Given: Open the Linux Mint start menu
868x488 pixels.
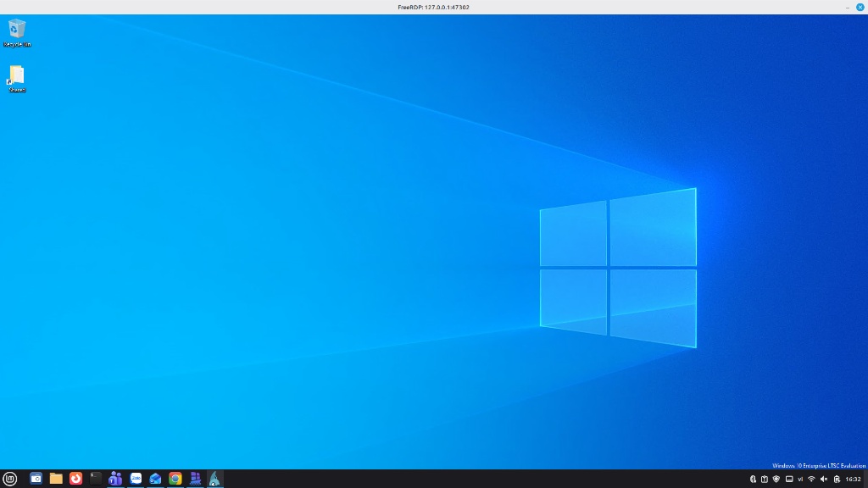Looking at the screenshot, I should point(10,479).
